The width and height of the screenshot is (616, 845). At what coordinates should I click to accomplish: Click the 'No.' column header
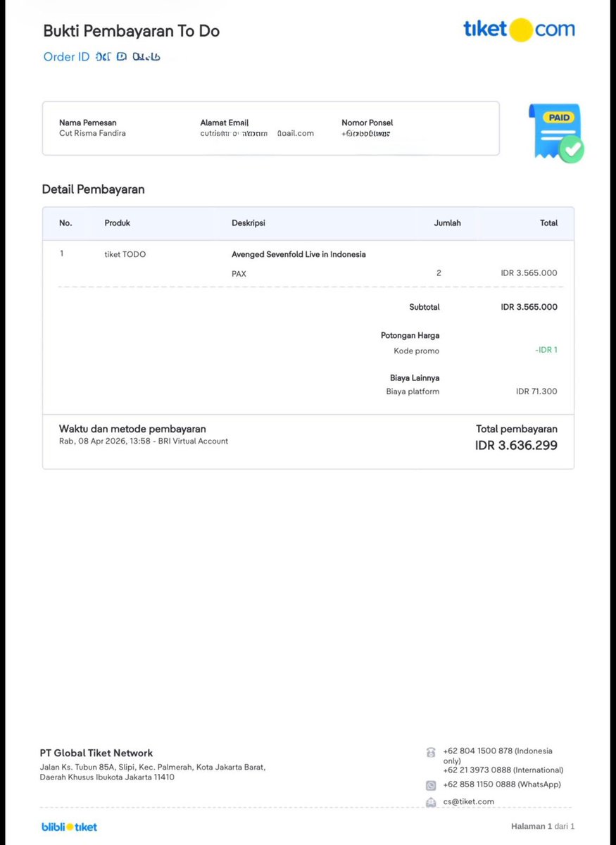(x=65, y=223)
